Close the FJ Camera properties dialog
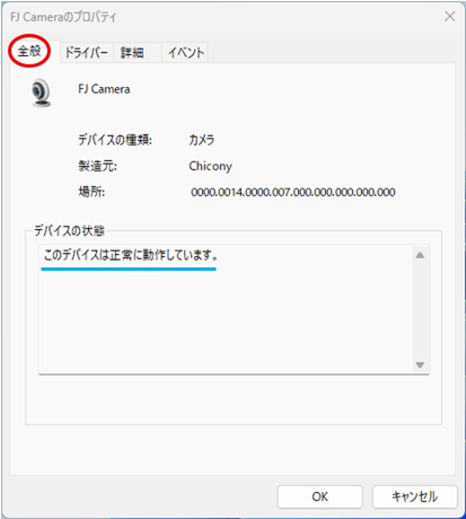Screen dimensions: 466x519 point(450,16)
